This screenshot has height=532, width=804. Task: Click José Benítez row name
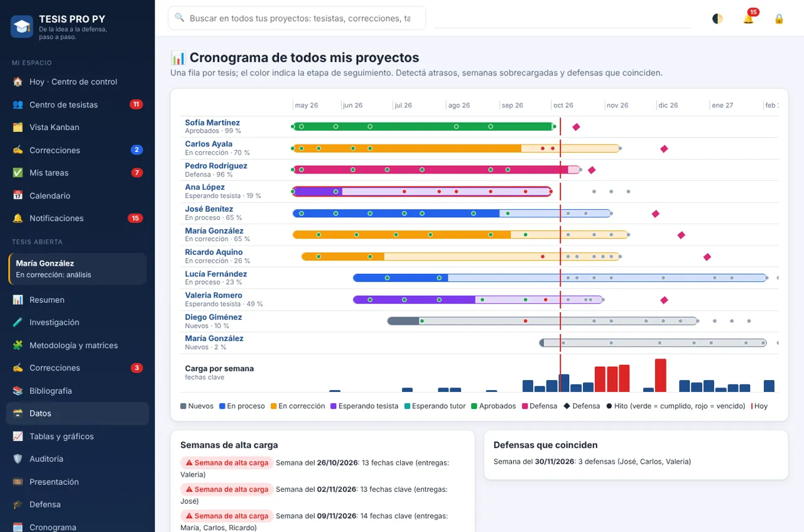coord(209,209)
